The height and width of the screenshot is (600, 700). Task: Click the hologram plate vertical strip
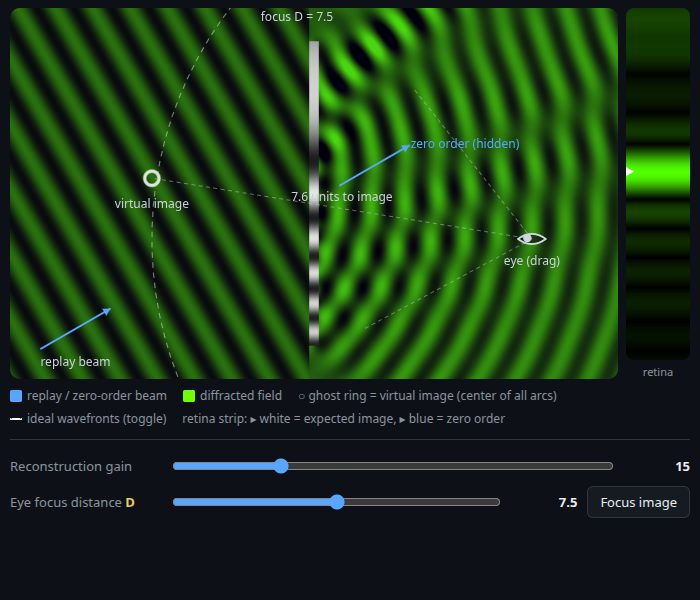(314, 193)
